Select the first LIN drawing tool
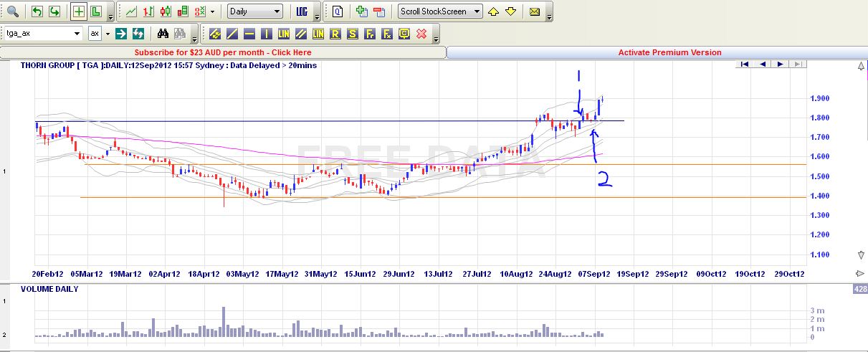 point(284,33)
